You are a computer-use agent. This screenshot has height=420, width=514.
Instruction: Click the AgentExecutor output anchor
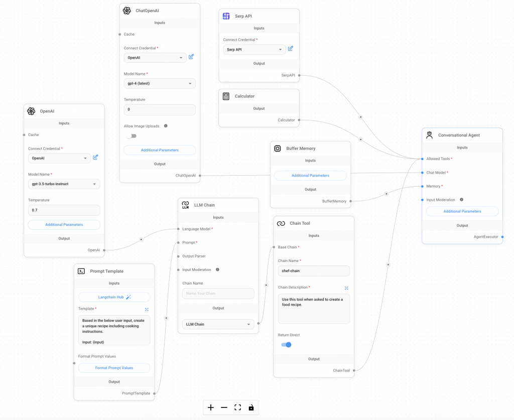(502, 237)
